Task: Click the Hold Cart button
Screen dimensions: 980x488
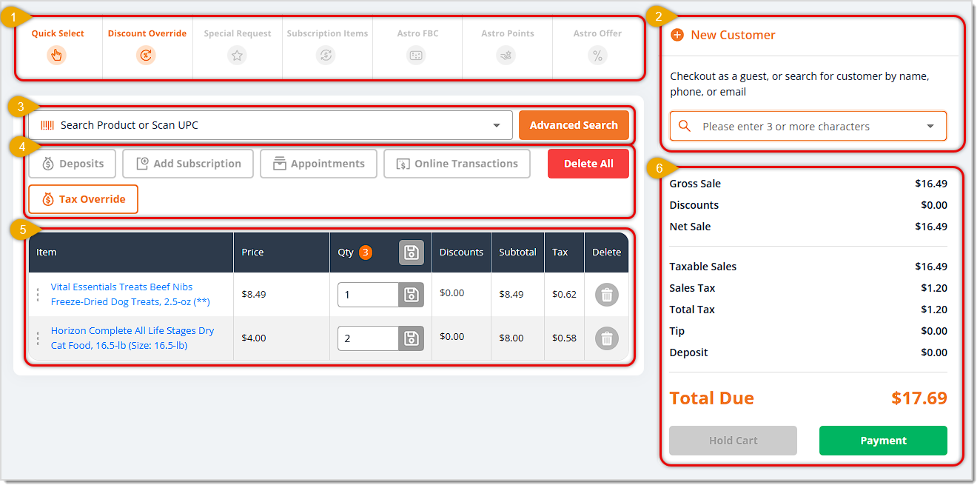Action: coord(733,441)
